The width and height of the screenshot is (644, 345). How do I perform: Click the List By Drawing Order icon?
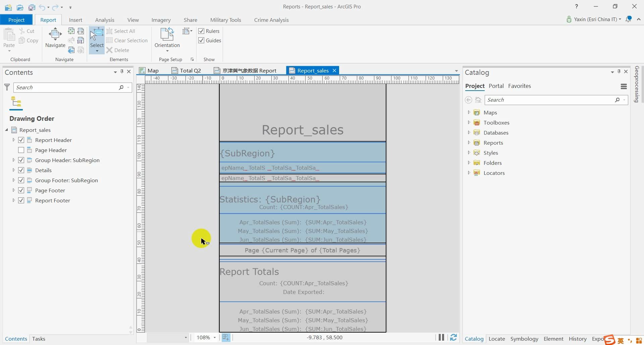click(x=16, y=102)
